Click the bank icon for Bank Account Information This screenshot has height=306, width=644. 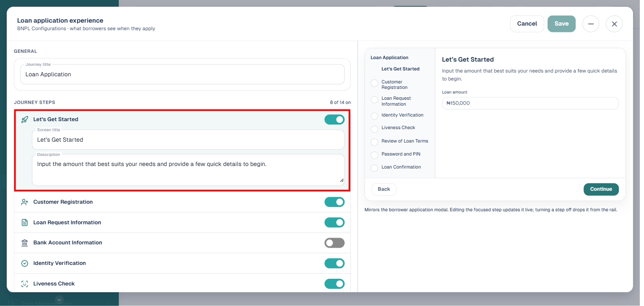tap(24, 243)
